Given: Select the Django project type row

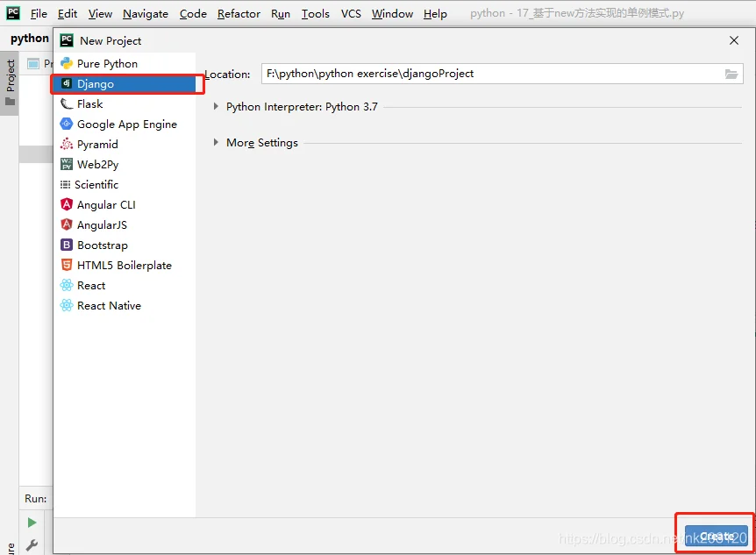Looking at the screenshot, I should (x=126, y=84).
